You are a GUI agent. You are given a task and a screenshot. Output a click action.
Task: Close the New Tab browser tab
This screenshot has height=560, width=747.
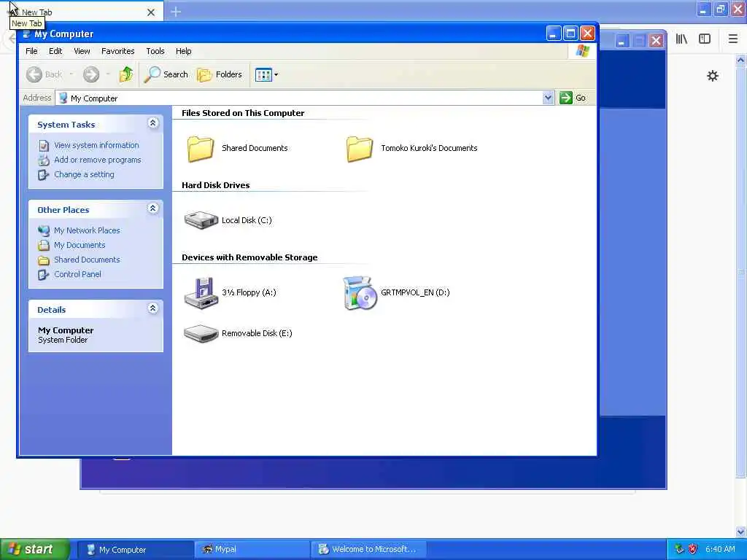point(150,12)
